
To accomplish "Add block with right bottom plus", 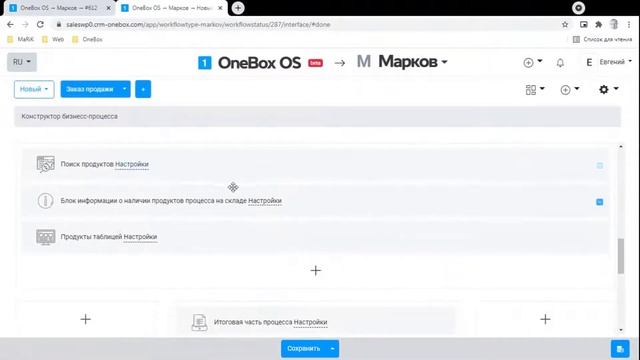I will tap(545, 319).
